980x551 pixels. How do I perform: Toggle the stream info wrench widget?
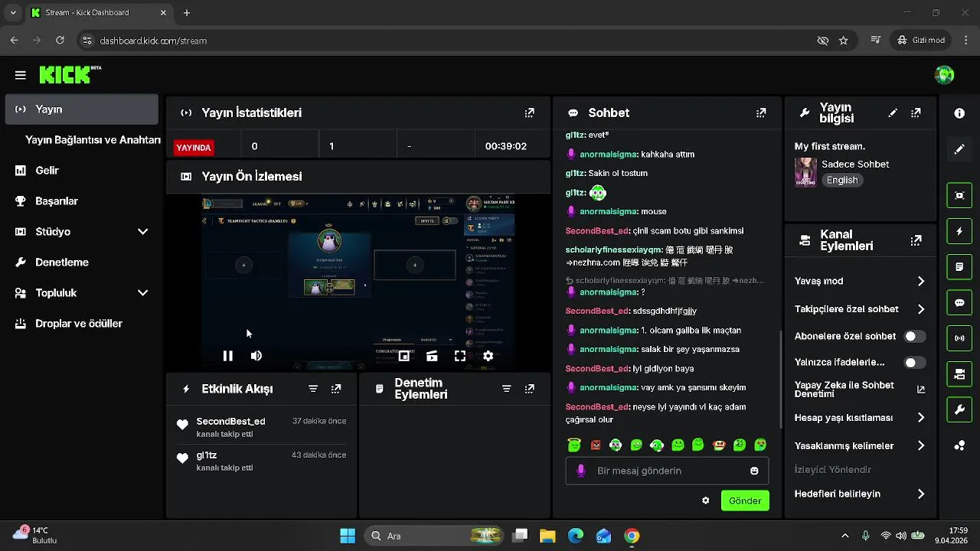point(959,410)
